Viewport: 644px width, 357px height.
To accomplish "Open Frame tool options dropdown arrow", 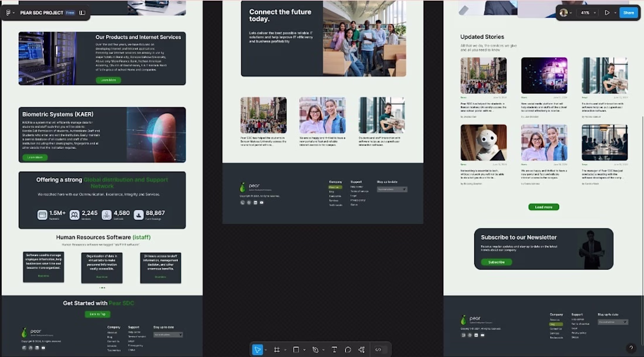I will [285, 350].
